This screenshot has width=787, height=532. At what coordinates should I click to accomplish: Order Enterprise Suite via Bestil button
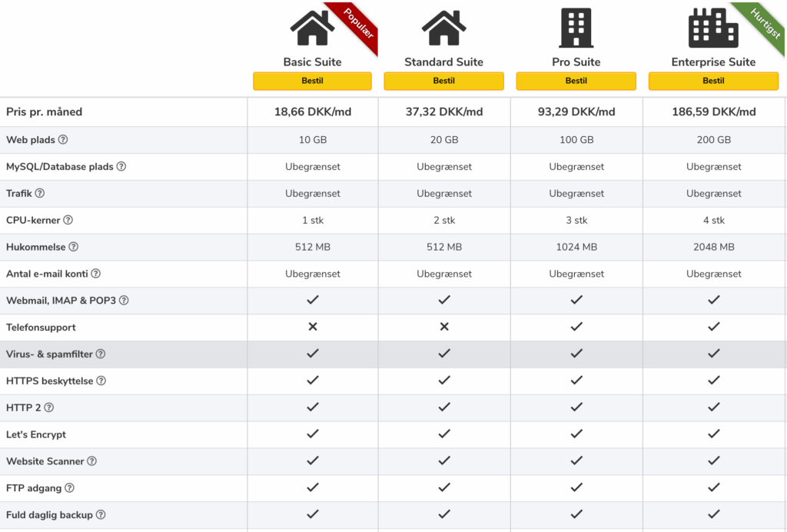[713, 81]
